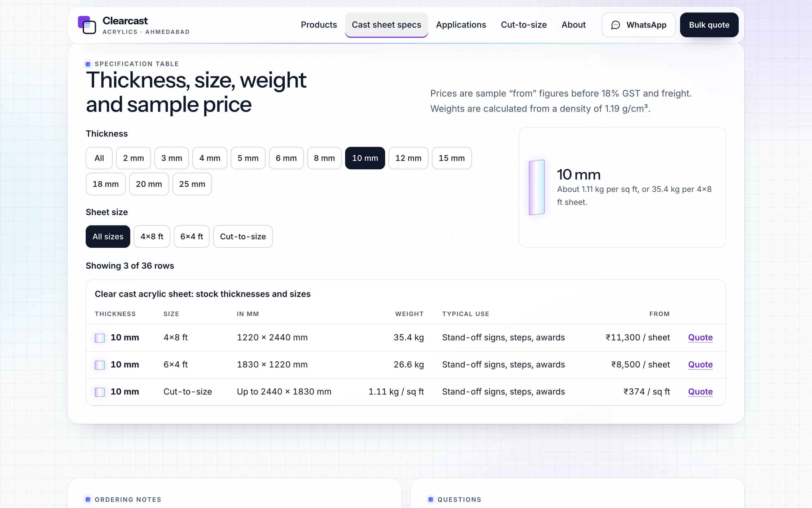The image size is (812, 508).
Task: Select the 8 mm thickness chip
Action: click(x=324, y=158)
